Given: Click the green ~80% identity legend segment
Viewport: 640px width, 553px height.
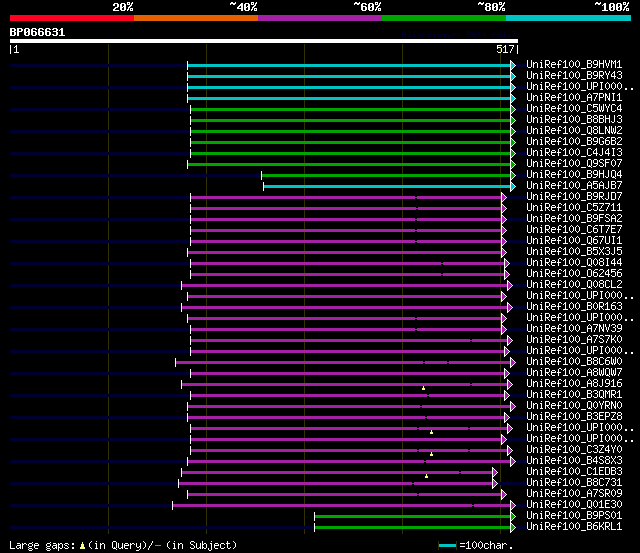Looking at the screenshot, I should point(444,18).
